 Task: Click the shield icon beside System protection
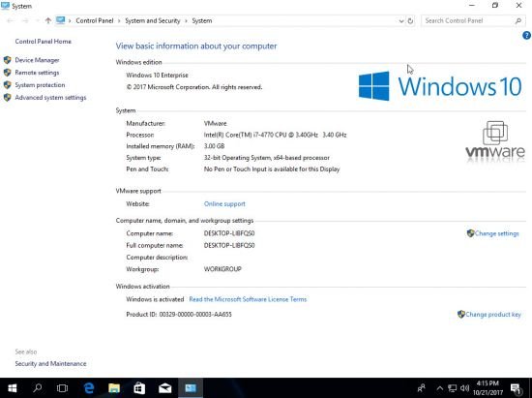[x=8, y=85]
